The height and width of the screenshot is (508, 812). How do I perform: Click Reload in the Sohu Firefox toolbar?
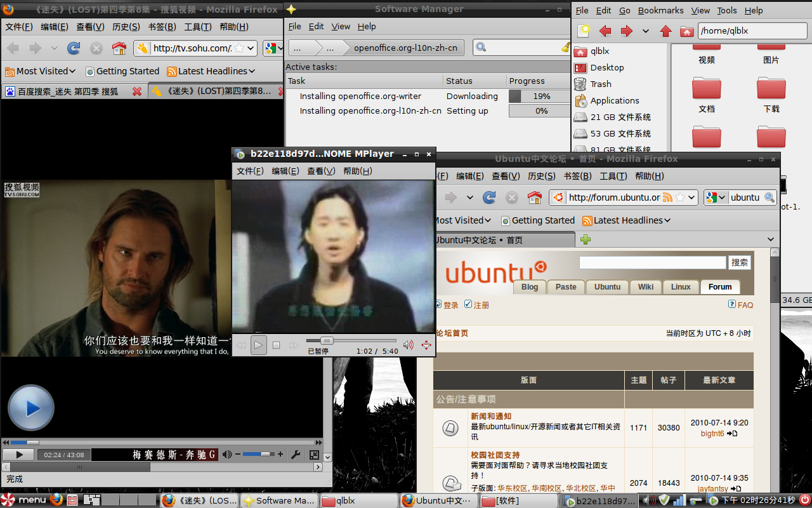click(74, 48)
